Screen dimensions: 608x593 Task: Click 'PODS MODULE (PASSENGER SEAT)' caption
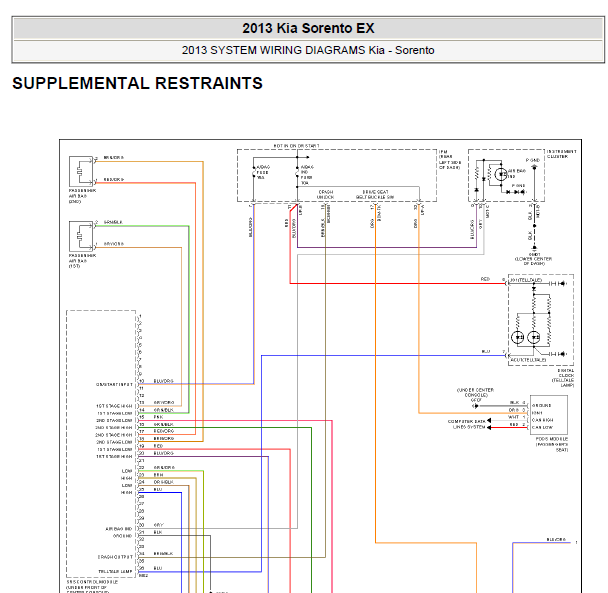tap(552, 444)
